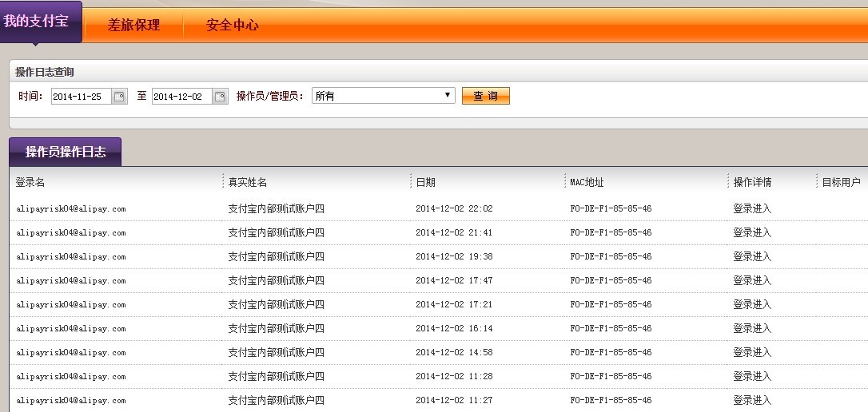The image size is (868, 412).
Task: Select the log entry at 2014-12-02 17:47
Action: click(x=454, y=281)
